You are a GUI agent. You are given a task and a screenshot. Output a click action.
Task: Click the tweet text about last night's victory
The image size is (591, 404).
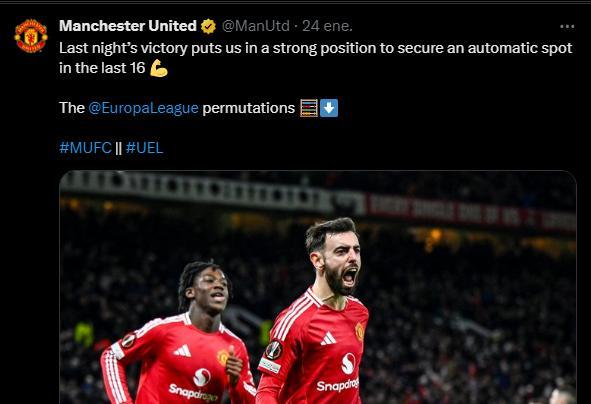315,58
